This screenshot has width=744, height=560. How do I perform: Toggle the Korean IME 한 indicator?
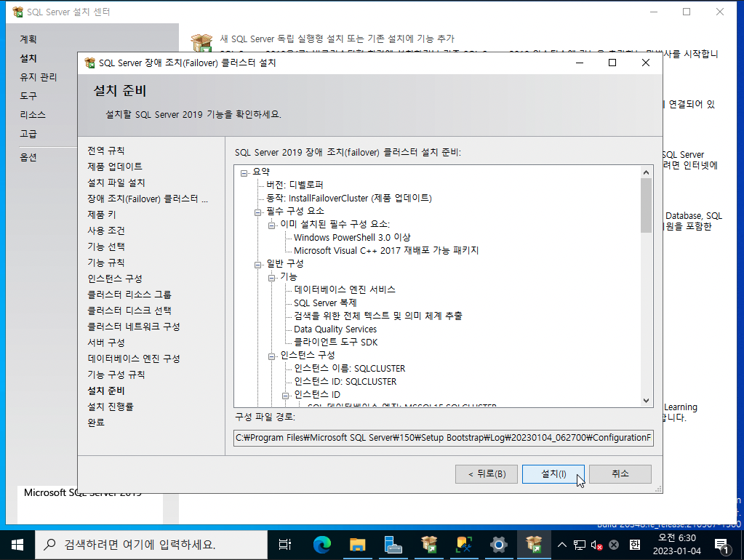[634, 545]
